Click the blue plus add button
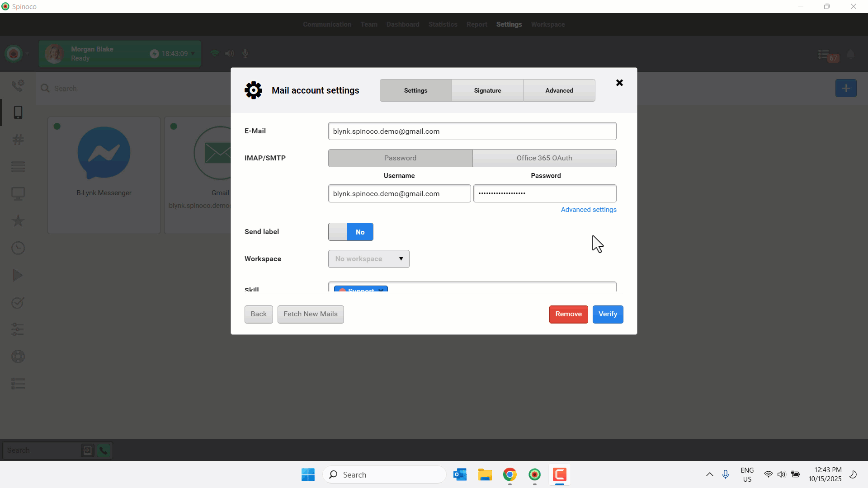Image resolution: width=868 pixels, height=488 pixels. (846, 88)
